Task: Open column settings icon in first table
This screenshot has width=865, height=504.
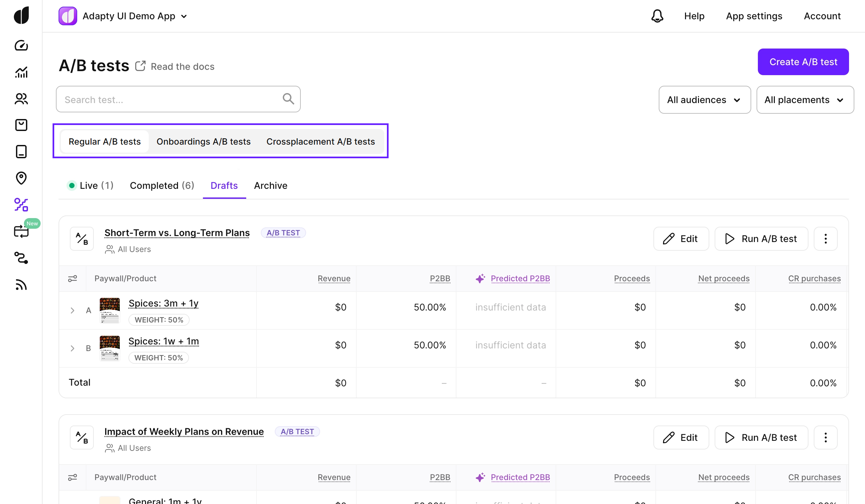Action: click(73, 279)
